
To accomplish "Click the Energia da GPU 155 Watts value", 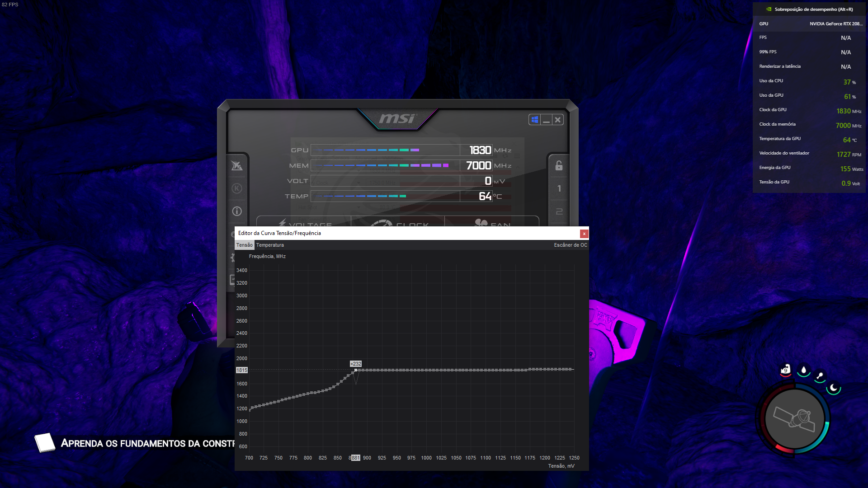I will (852, 169).
